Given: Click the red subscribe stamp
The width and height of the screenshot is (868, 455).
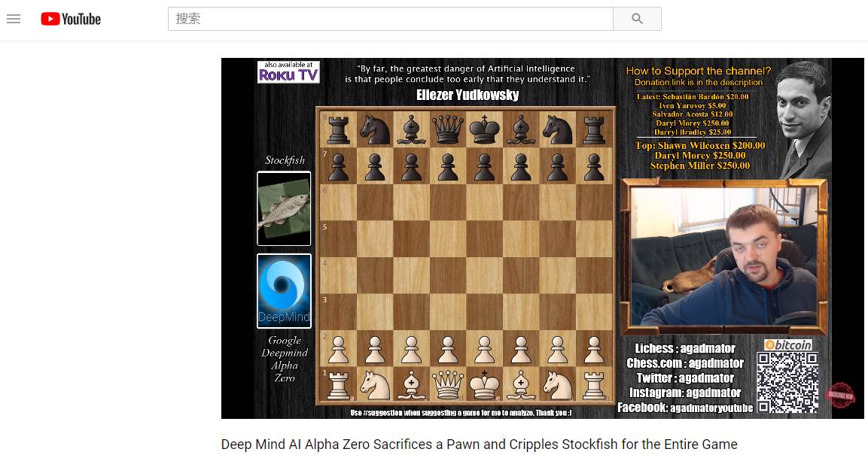Looking at the screenshot, I should (840, 395).
